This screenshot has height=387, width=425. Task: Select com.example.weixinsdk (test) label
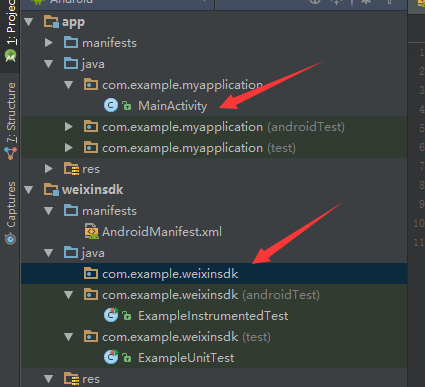(x=186, y=337)
